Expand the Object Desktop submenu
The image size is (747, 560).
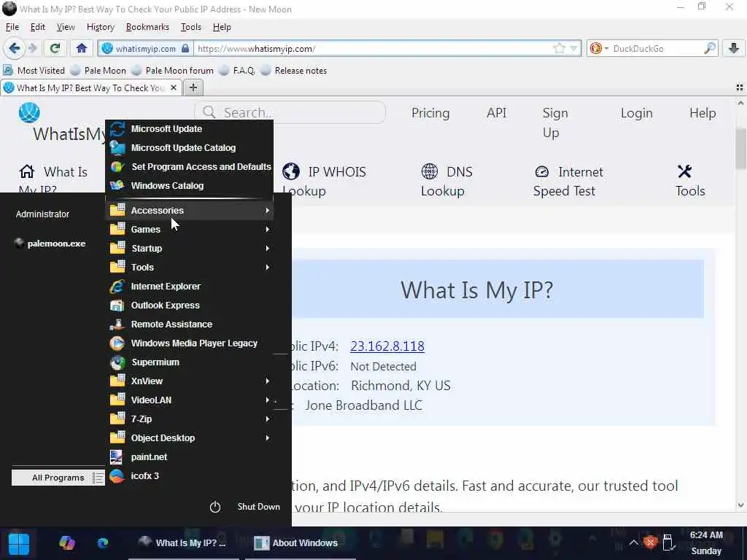point(190,438)
